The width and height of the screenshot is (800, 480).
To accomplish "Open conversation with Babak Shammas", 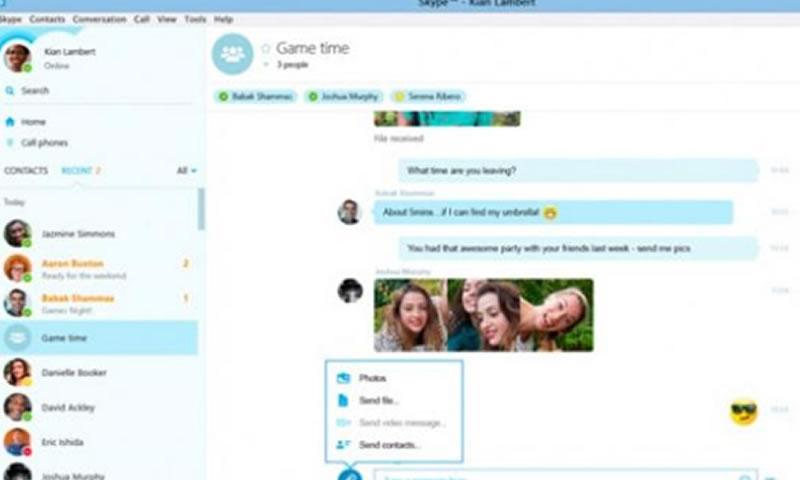I will click(99, 303).
